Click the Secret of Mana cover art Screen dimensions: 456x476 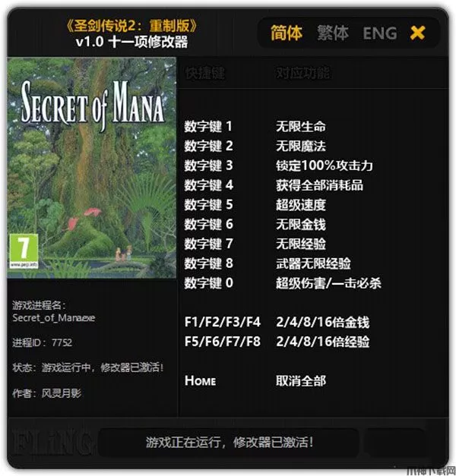coord(92,168)
